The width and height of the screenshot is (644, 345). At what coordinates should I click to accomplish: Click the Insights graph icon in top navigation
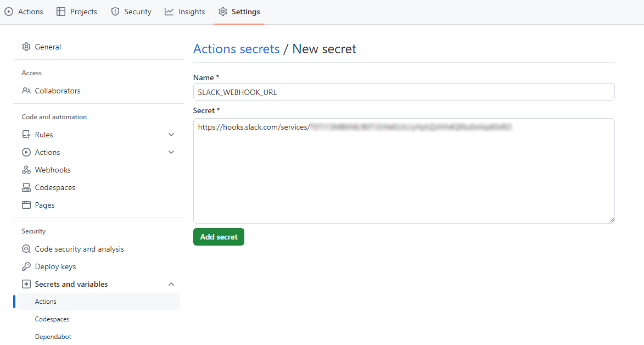(169, 12)
